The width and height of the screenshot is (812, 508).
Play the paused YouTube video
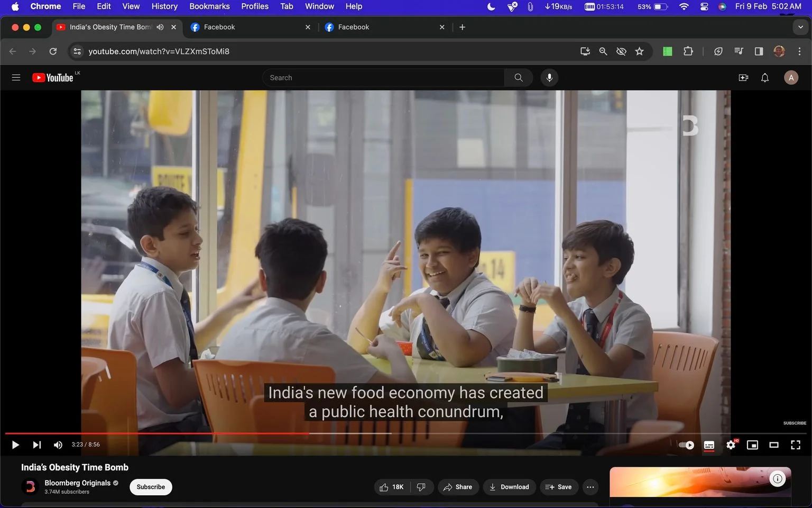pos(15,445)
